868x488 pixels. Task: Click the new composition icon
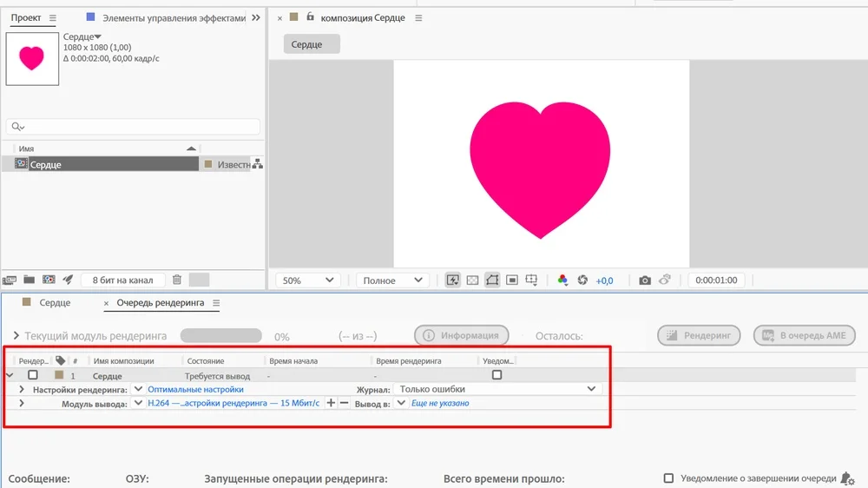click(49, 280)
